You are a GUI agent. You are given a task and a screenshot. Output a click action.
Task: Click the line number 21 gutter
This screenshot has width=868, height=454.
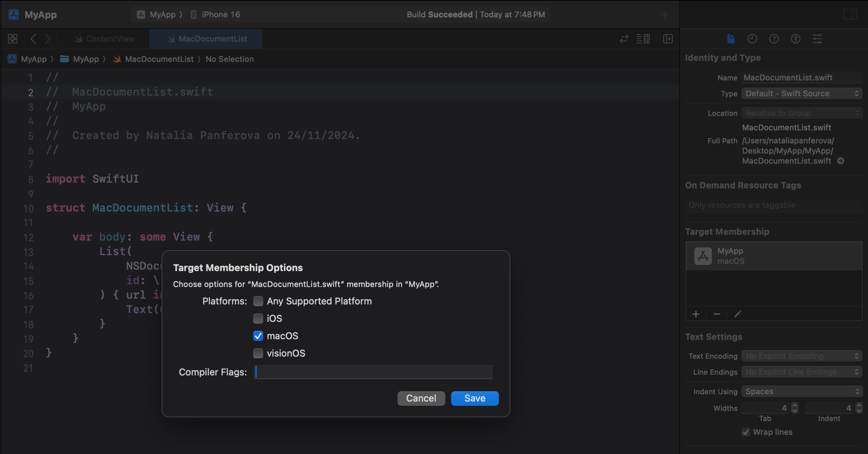[28, 368]
